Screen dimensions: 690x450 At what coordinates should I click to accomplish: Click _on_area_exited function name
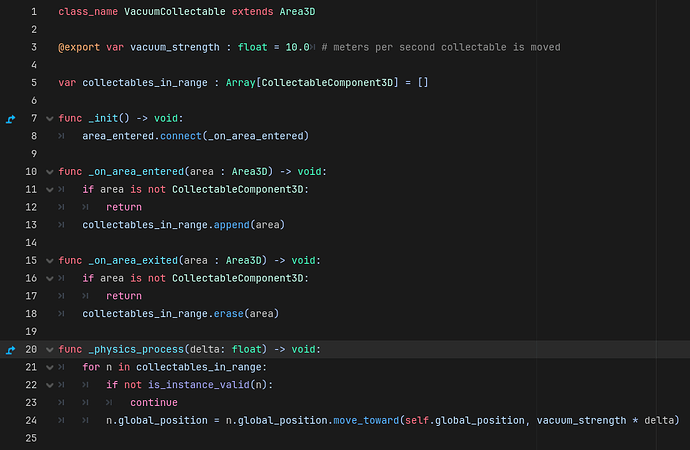point(133,260)
